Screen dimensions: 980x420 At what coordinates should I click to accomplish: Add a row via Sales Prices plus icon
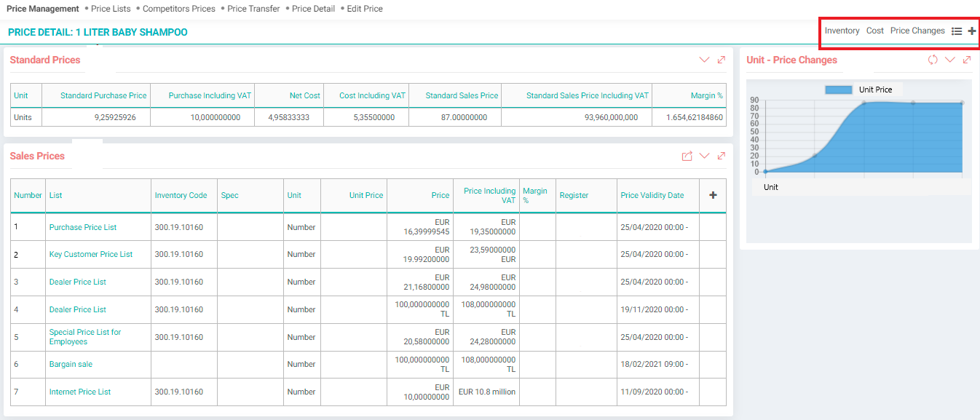(713, 195)
